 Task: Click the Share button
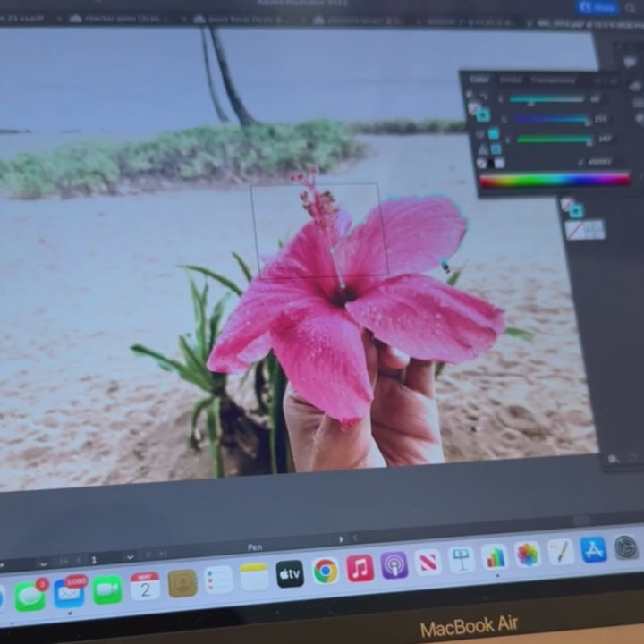597,7
